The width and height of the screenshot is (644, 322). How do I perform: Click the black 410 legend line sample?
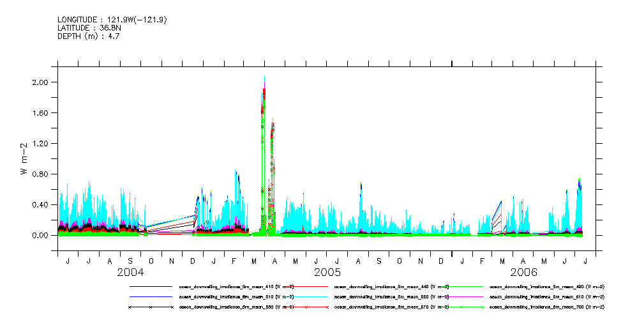tap(151, 286)
